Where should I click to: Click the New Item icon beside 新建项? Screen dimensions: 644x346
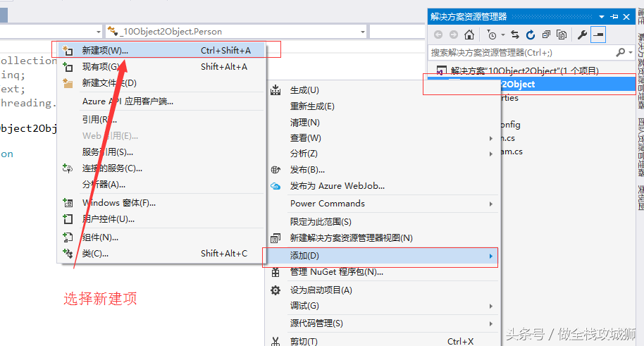point(68,51)
